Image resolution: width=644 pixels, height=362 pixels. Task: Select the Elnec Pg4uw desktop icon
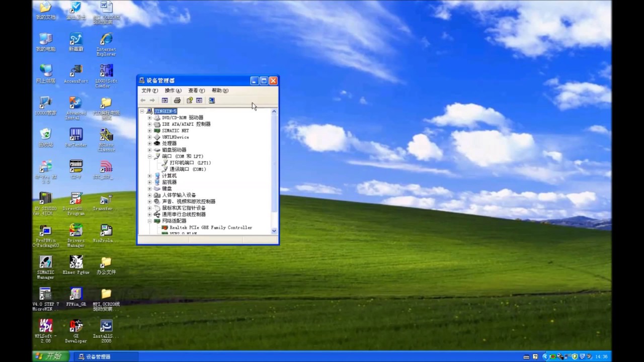[x=76, y=265]
